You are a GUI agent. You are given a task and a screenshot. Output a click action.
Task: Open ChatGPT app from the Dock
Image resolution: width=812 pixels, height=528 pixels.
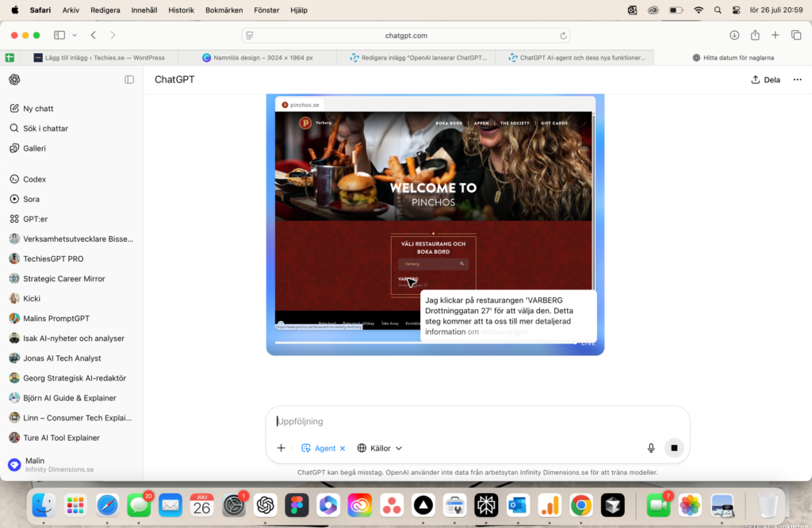coord(265,505)
